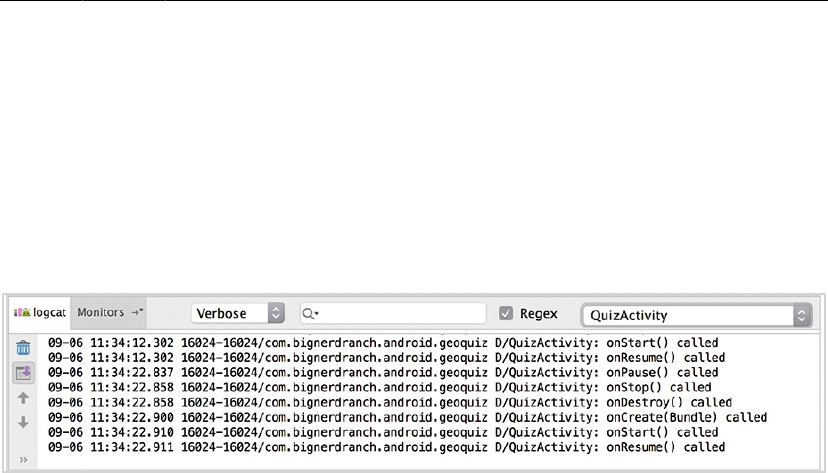828x473 pixels.
Task: Move up the stack trace with up arrow
Action: tap(23, 398)
